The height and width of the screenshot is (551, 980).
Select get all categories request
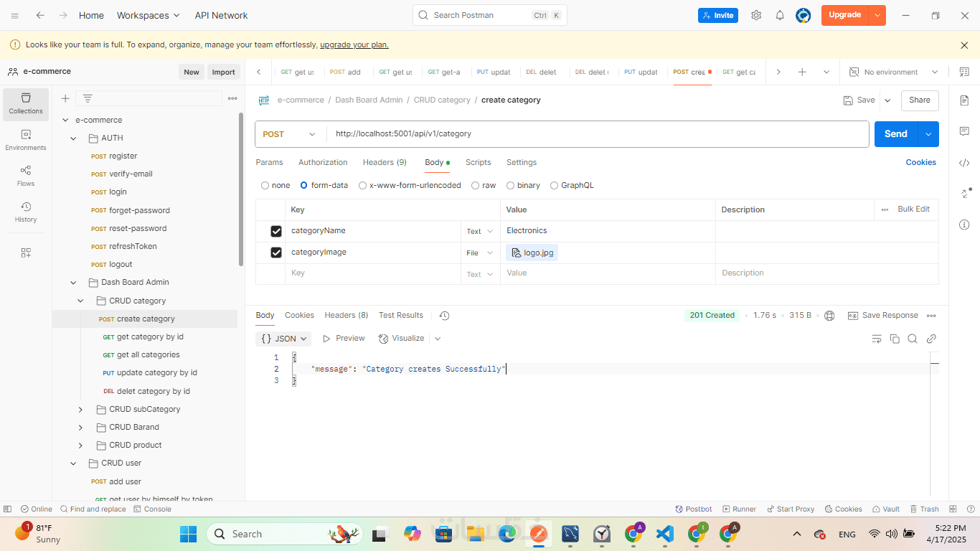point(148,355)
